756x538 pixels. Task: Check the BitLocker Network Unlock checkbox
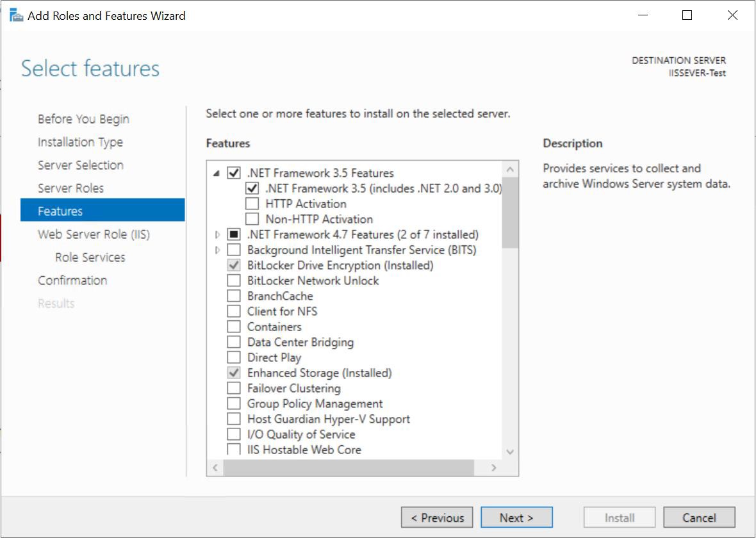pos(234,281)
